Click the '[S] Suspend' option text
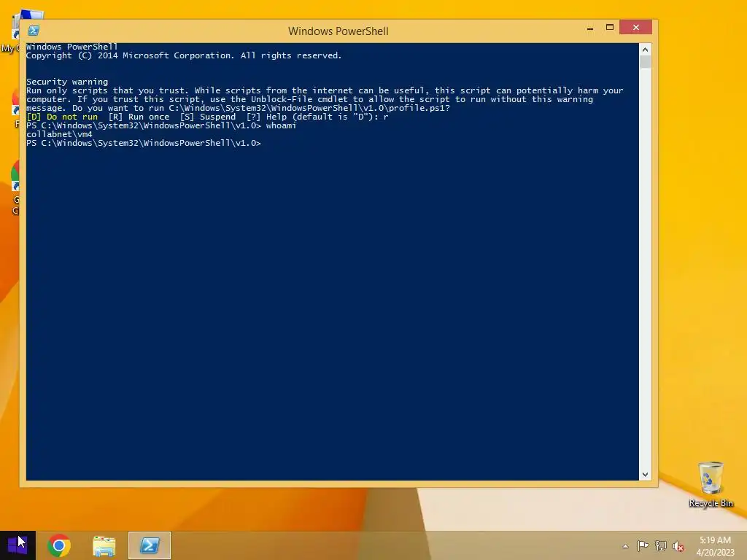The width and height of the screenshot is (747, 560). pos(208,117)
